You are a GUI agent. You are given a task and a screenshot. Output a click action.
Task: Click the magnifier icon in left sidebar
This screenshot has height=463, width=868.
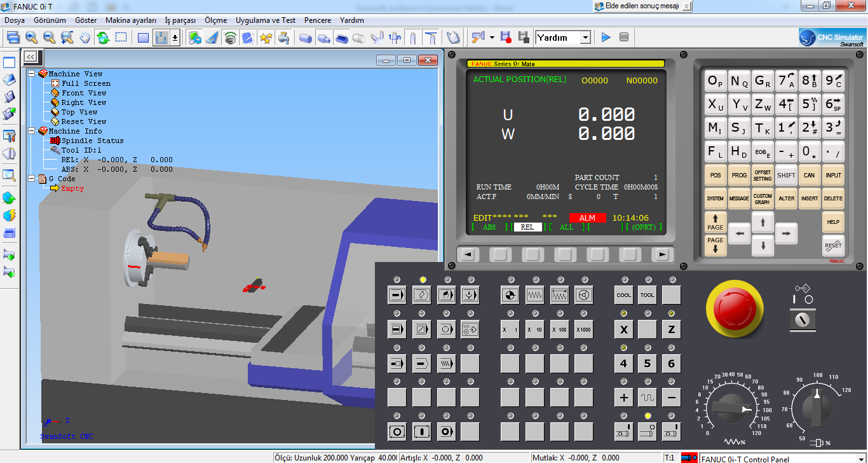[x=9, y=175]
